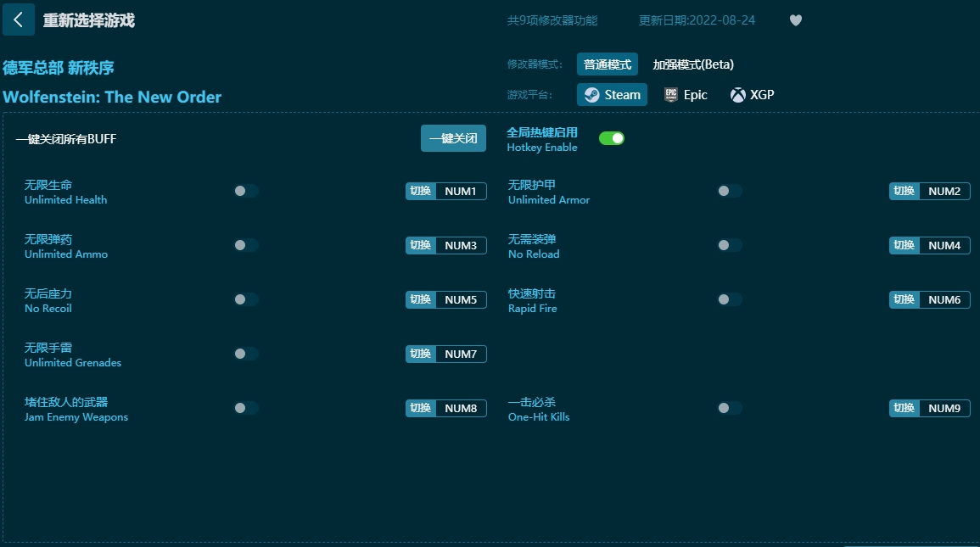Viewport: 980px width, 547px height.
Task: Click 切换 button for NUM1
Action: click(421, 191)
